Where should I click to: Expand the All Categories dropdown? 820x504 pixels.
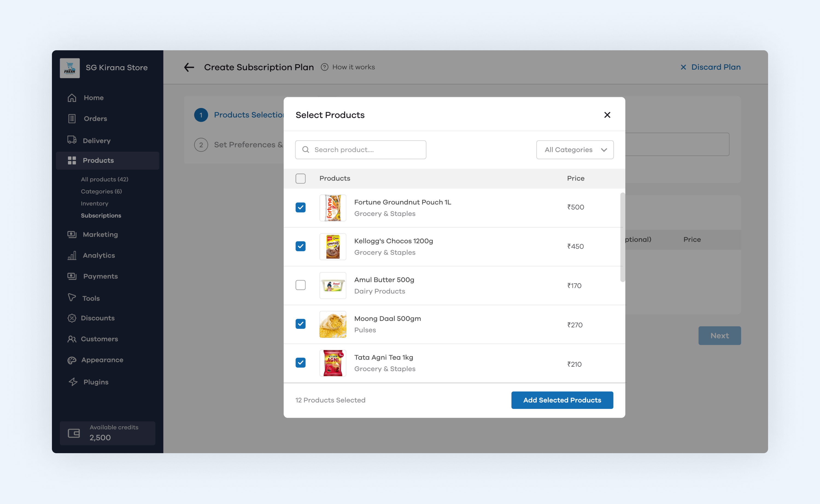575,150
